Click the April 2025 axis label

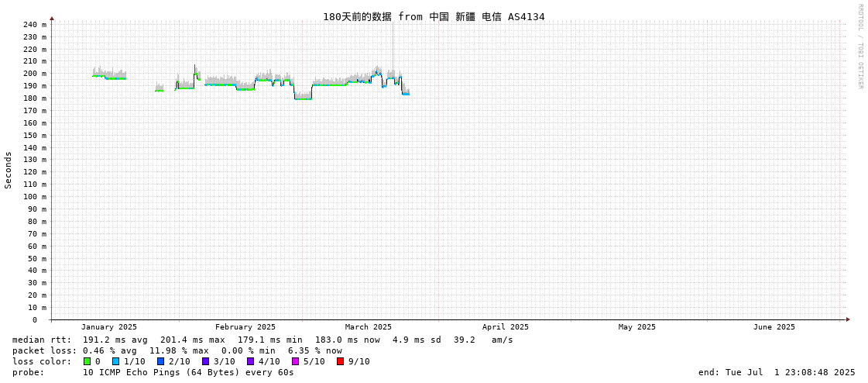click(506, 327)
